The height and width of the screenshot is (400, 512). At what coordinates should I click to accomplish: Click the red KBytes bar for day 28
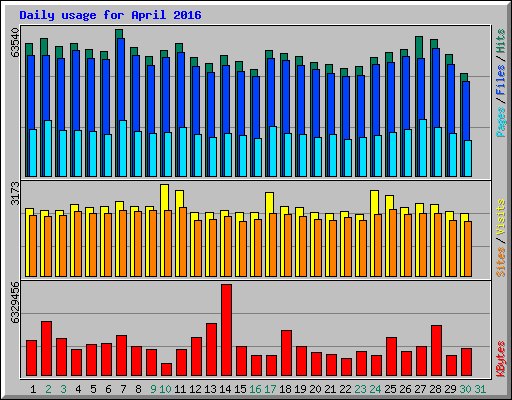pyautogui.click(x=436, y=351)
